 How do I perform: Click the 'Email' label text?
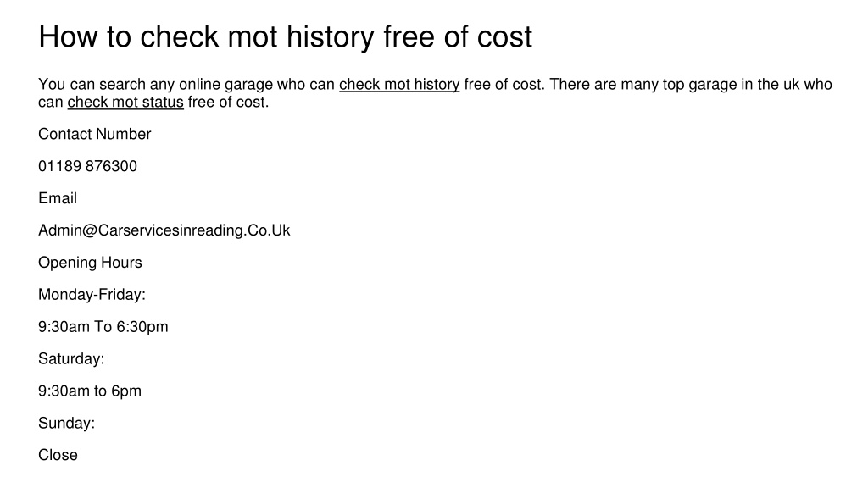point(58,198)
